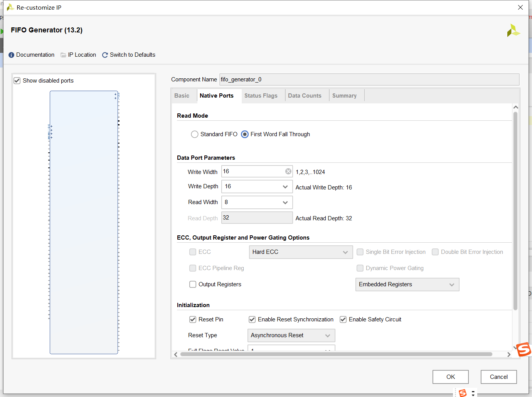Click the Documentation info icon
This screenshot has height=397, width=532.
point(11,55)
